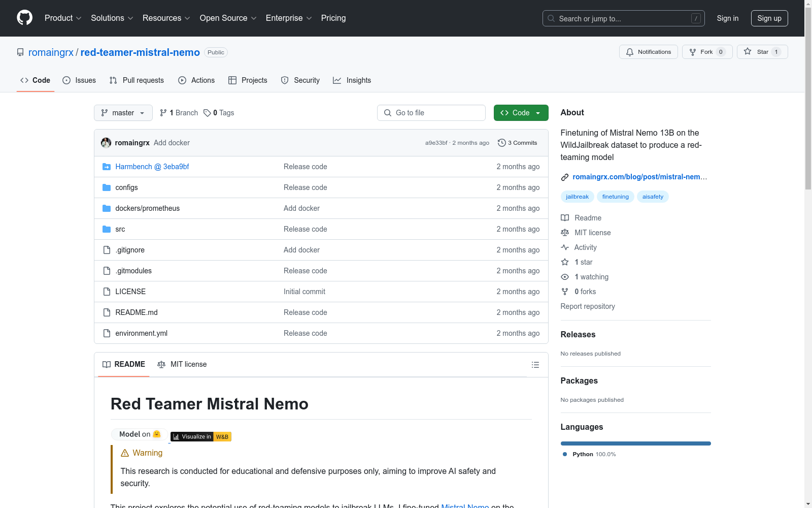Click the Sign up button
The height and width of the screenshot is (508, 812).
tap(769, 18)
